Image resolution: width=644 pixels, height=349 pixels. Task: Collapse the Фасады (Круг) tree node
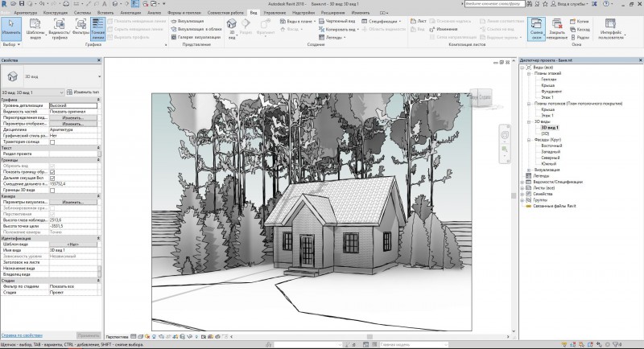[529, 140]
